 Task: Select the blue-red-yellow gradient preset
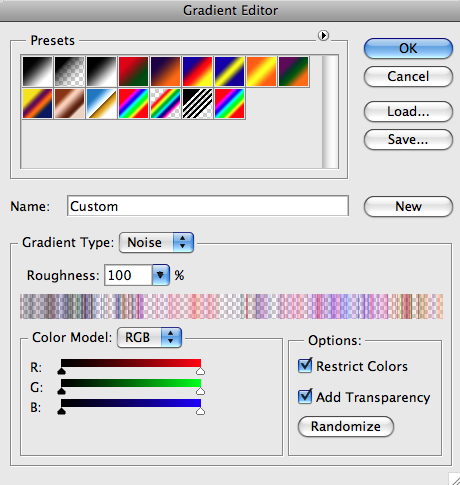197,72
